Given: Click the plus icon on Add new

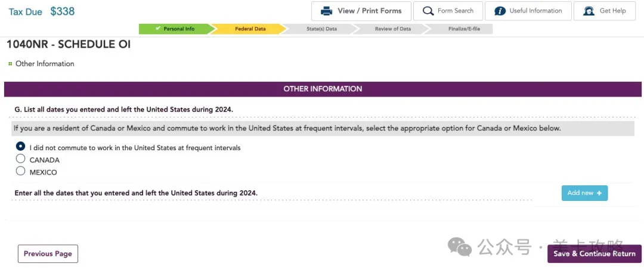Looking at the screenshot, I should pyautogui.click(x=599, y=193).
